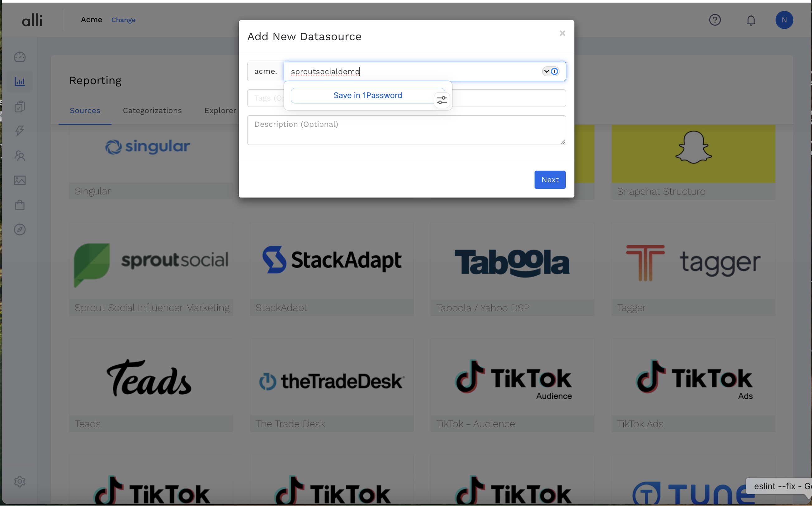Open the settings gear in sidebar
Screen dimensions: 812x506
pyautogui.click(x=20, y=481)
